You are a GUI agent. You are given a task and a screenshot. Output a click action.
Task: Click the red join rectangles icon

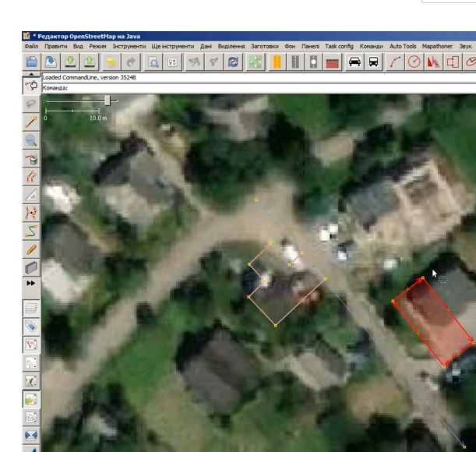453,62
